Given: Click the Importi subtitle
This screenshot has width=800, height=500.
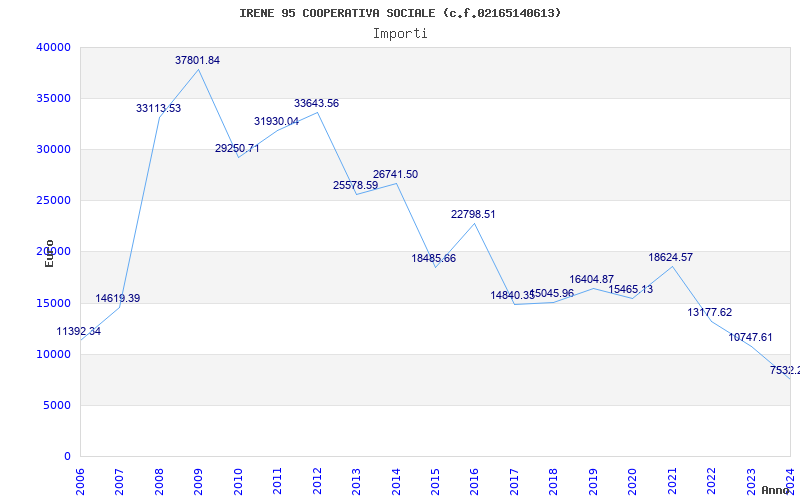Looking at the screenshot, I should pos(400,34).
